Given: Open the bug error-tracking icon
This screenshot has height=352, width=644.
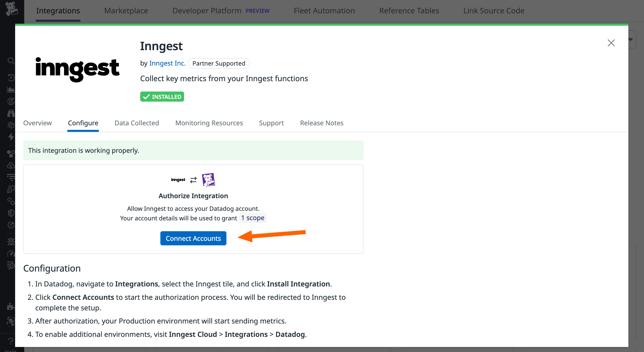Looking at the screenshot, I should (x=11, y=242).
